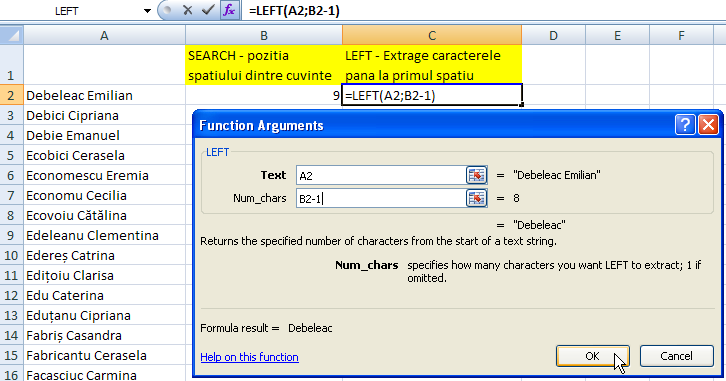Screen dimensions: 726x381
Task: Select the cell Ecobici Cerasela
Action: 104,155
